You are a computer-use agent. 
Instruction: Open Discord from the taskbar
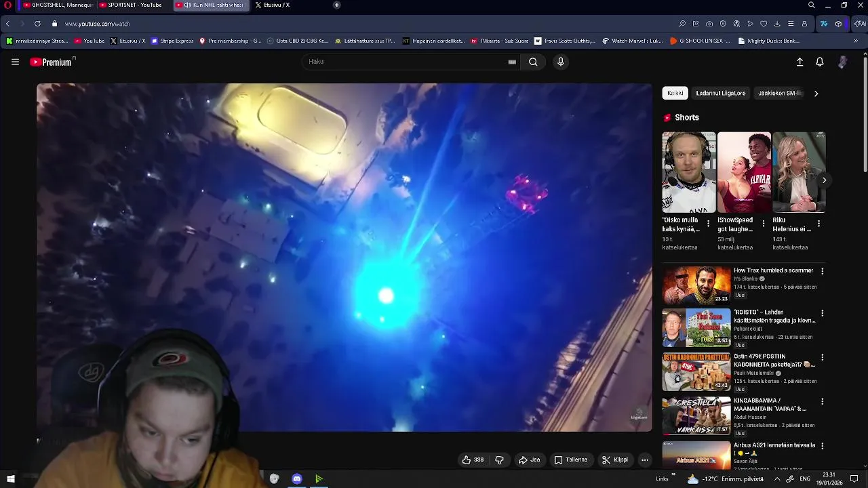(x=296, y=479)
